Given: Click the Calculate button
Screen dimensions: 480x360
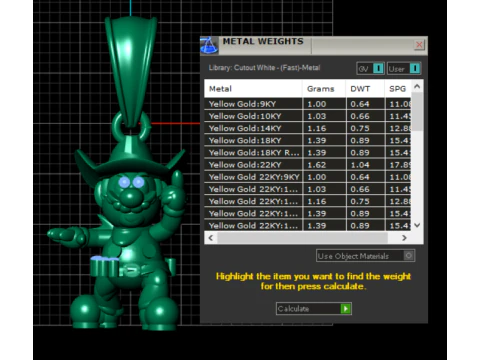Looking at the screenshot, I should tap(314, 309).
